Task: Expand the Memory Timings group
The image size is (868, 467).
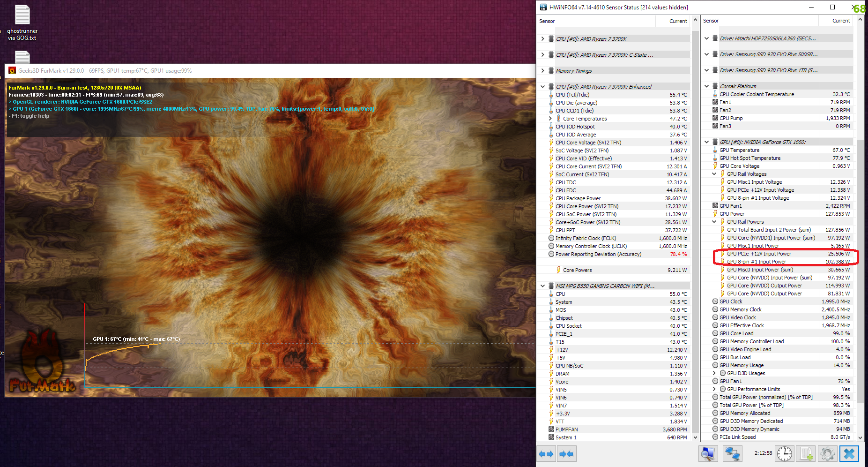Action: click(x=543, y=71)
